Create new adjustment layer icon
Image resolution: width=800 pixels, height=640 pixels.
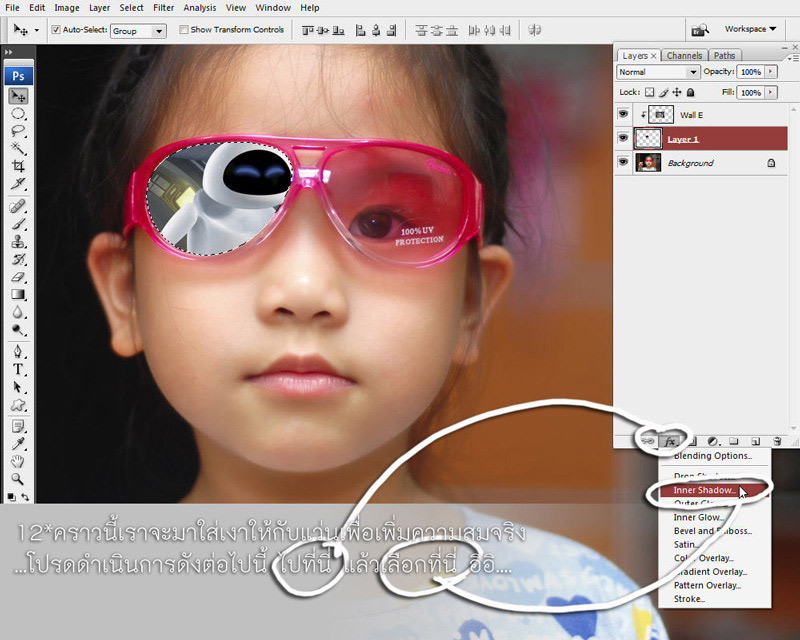pos(713,441)
